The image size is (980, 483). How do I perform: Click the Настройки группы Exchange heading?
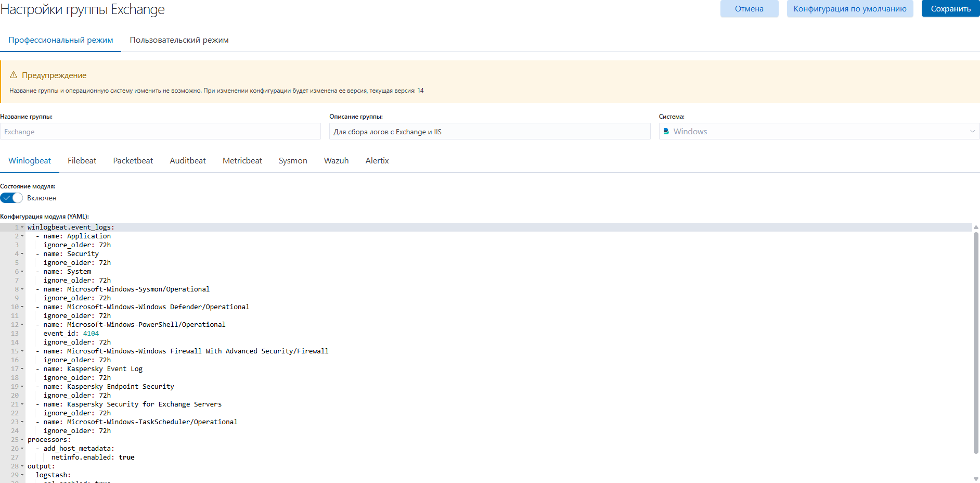tap(82, 9)
